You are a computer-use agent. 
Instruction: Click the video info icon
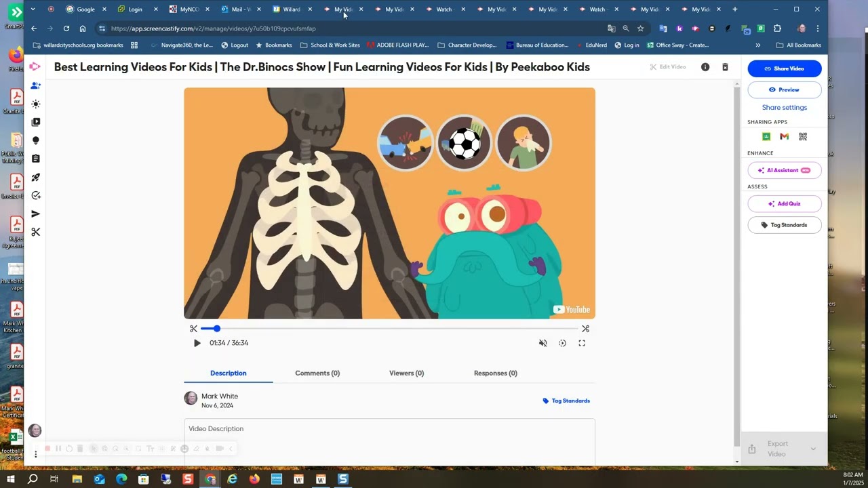coord(705,67)
